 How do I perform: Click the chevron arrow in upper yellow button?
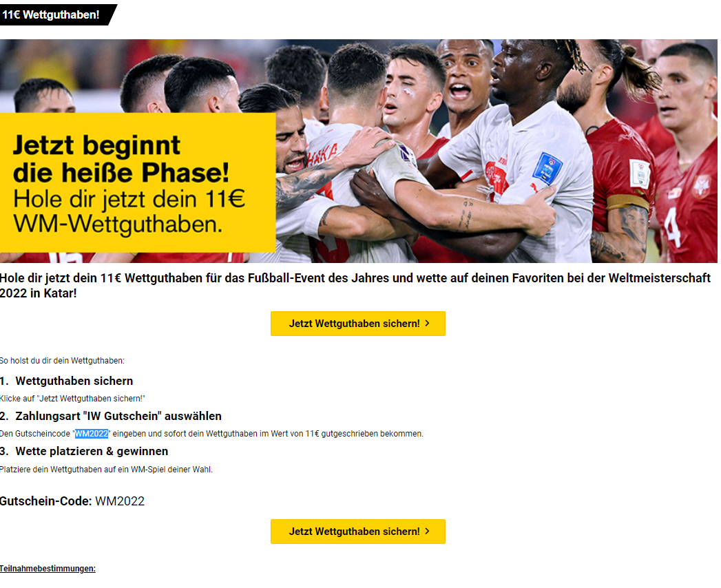[x=428, y=324]
